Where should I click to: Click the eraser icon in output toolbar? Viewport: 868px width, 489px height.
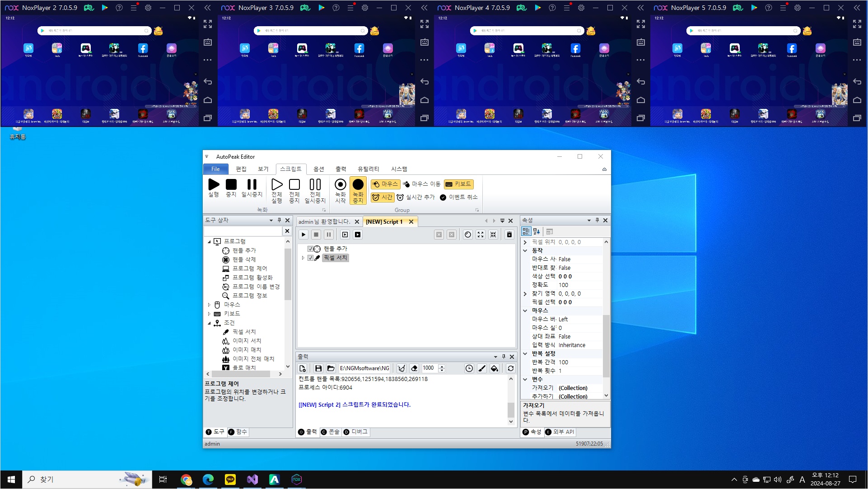pos(415,368)
